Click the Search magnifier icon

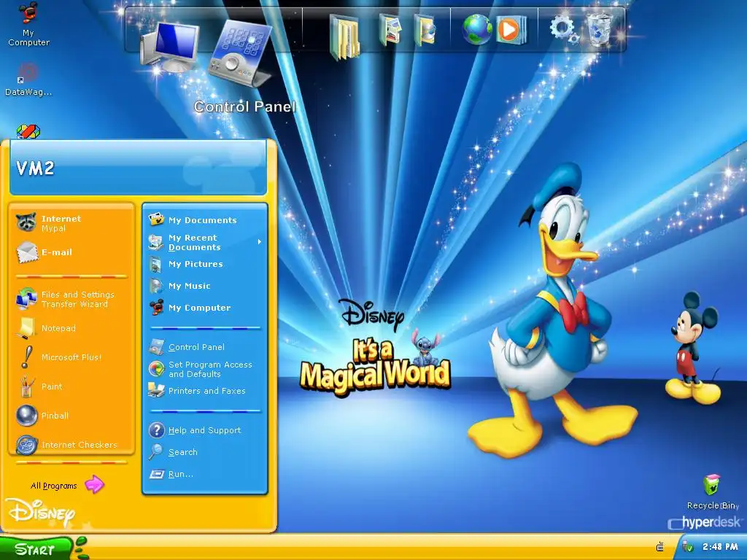[156, 452]
